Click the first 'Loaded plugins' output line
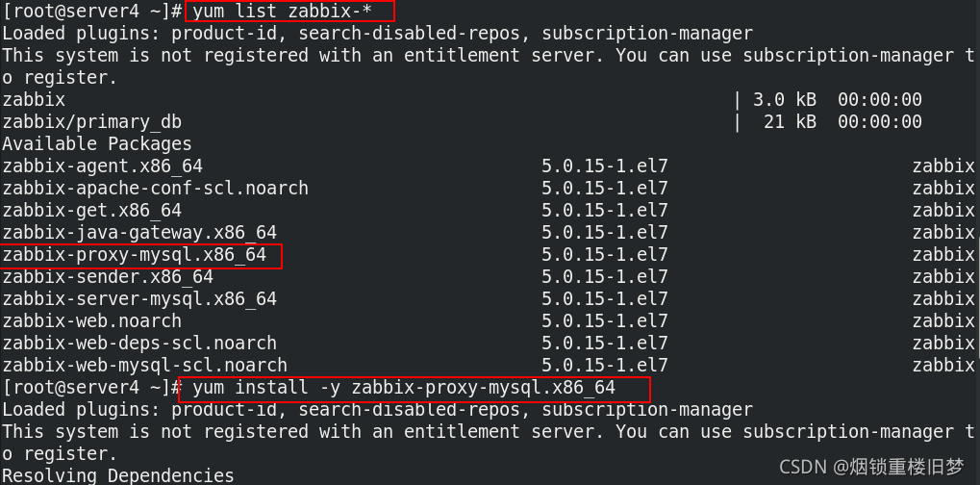Screen dimensions: 980x485 coord(378,33)
